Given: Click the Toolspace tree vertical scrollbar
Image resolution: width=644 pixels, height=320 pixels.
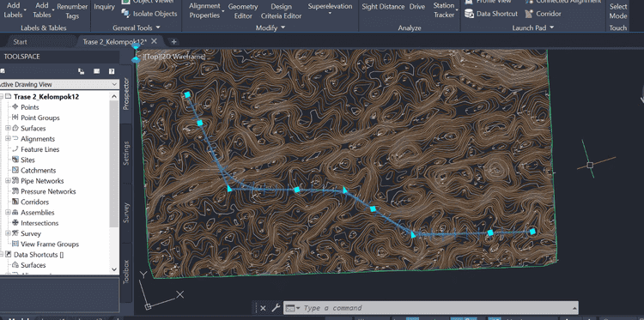Looking at the screenshot, I should (114, 164).
